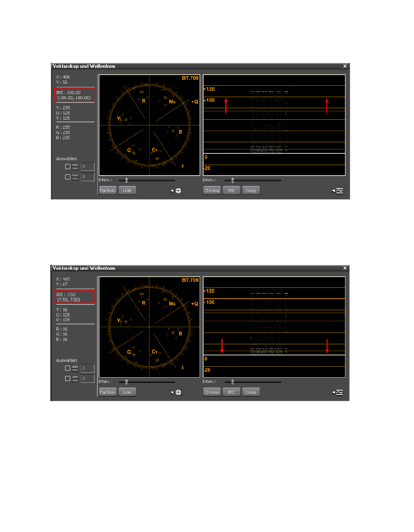Image resolution: width=414 pixels, height=532 pixels.
Task: Click BT.709 label in the IRE 100.00 window
Action: (191, 78)
